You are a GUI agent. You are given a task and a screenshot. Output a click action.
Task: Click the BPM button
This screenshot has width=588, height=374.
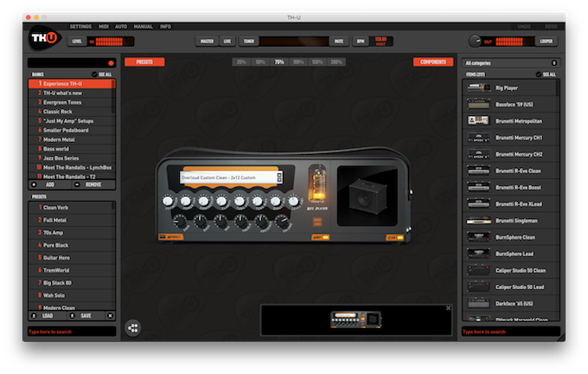(x=361, y=42)
